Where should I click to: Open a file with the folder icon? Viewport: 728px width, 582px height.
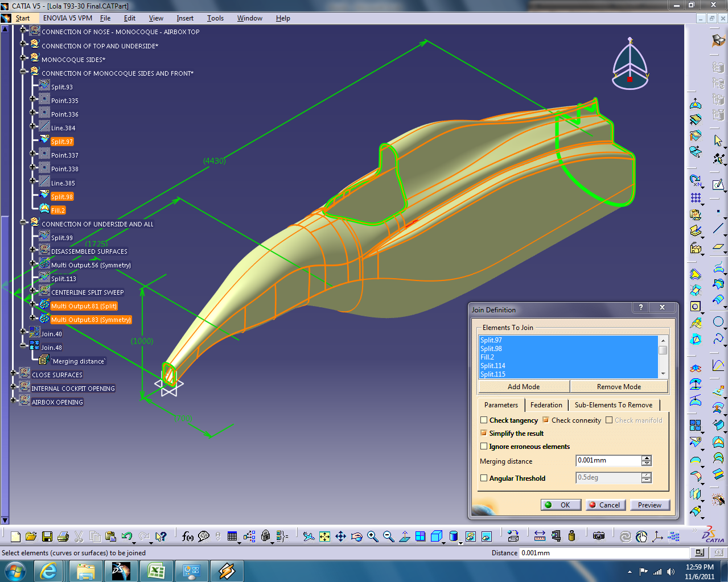(31, 536)
